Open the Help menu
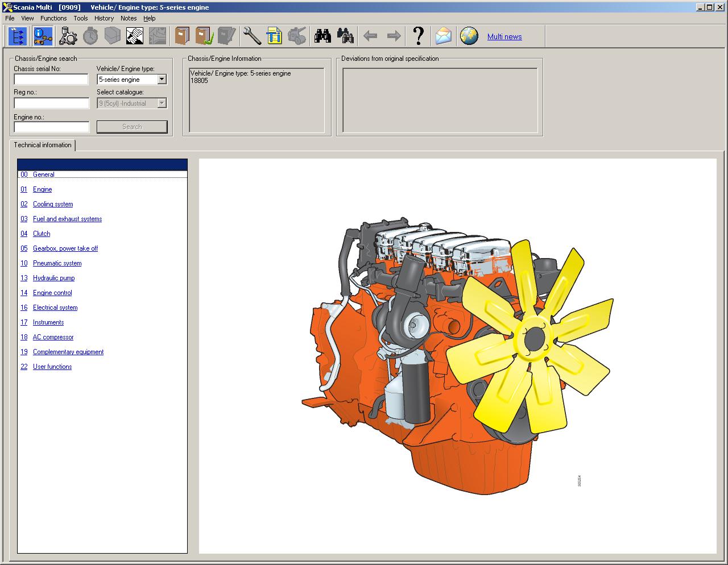 click(x=150, y=18)
